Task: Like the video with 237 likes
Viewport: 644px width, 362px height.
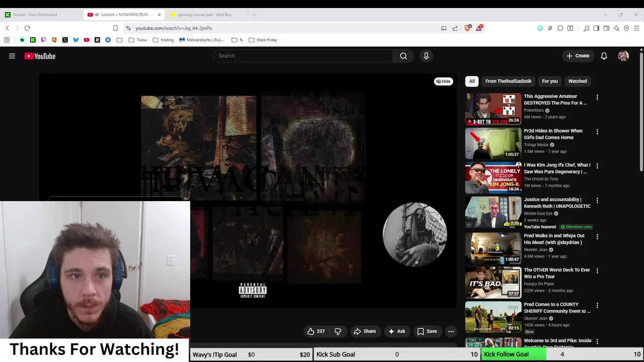Action: 316,331
